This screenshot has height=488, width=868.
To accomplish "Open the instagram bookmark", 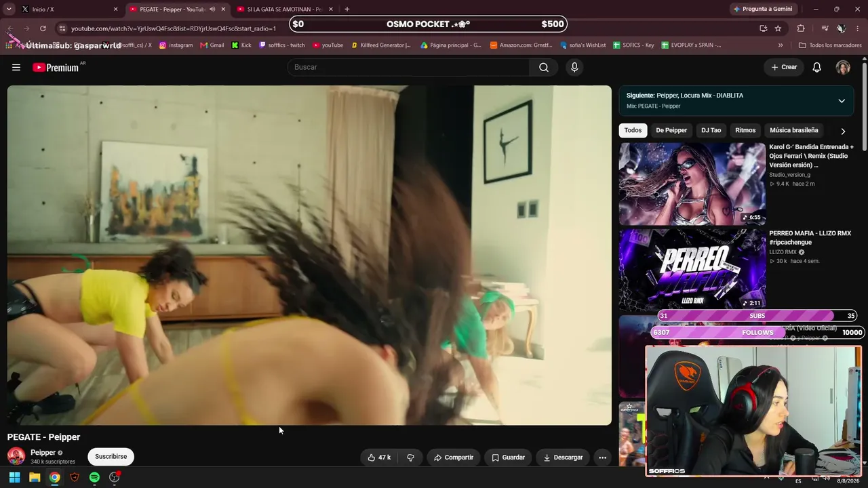I will [176, 45].
